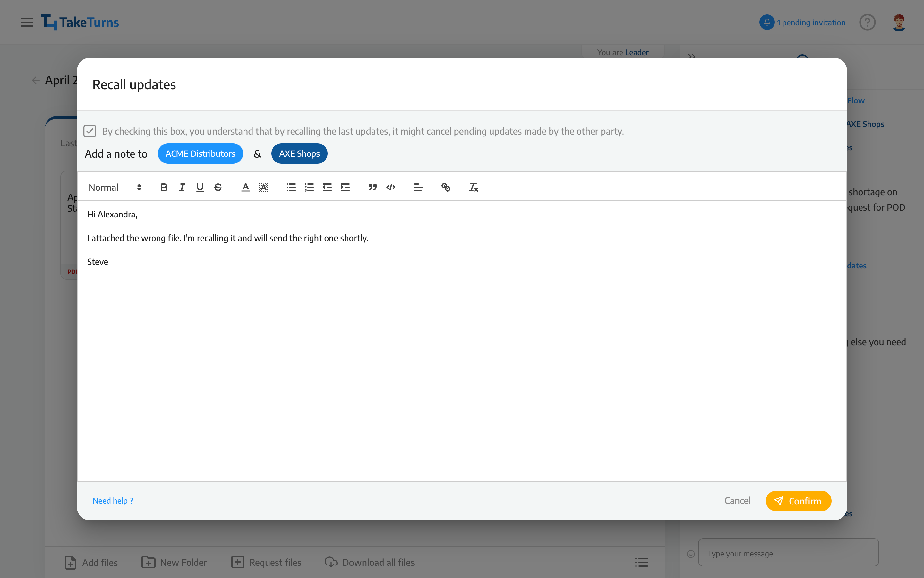Viewport: 924px width, 578px height.
Task: Collapse the side panel with double chevron
Action: tap(691, 56)
